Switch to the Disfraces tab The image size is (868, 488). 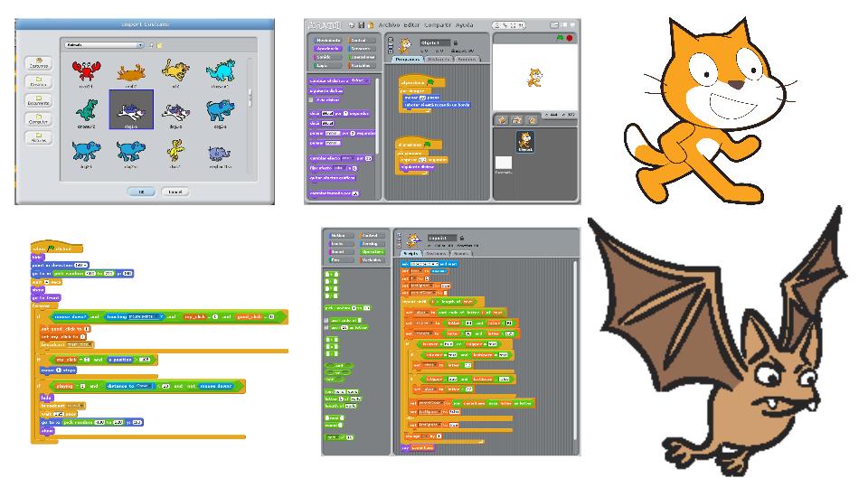coord(439,60)
